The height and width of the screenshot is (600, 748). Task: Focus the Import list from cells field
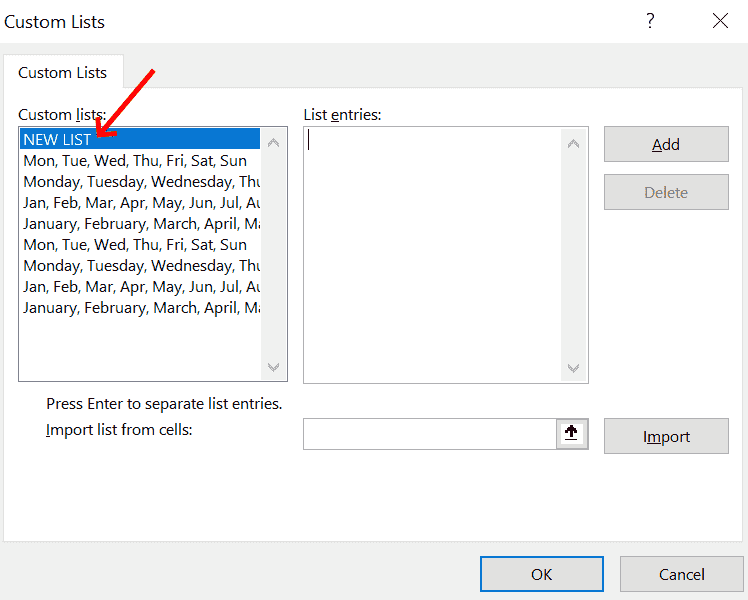430,434
